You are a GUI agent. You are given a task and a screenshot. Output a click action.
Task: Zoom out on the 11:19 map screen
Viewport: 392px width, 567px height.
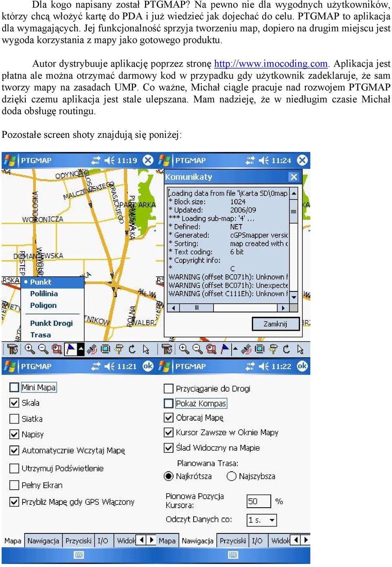click(x=43, y=349)
